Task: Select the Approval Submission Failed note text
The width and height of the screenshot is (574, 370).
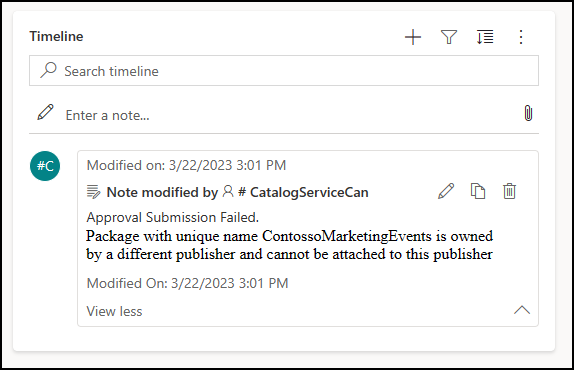Action: coord(172,217)
